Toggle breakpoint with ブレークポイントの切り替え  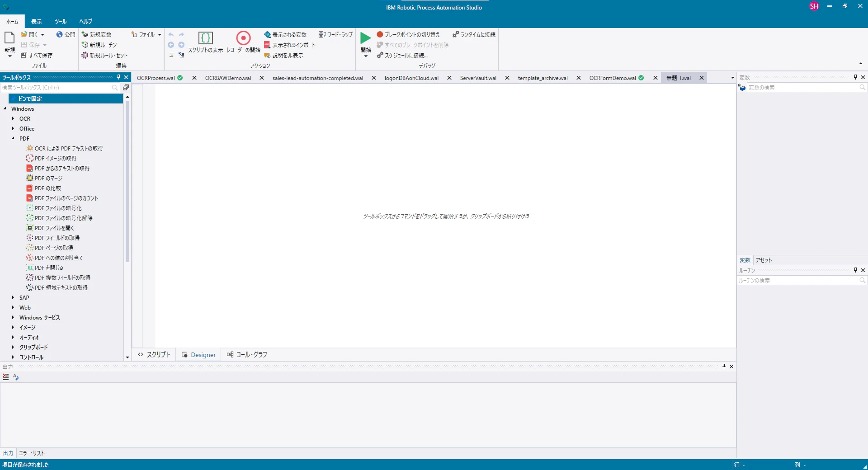pos(408,34)
